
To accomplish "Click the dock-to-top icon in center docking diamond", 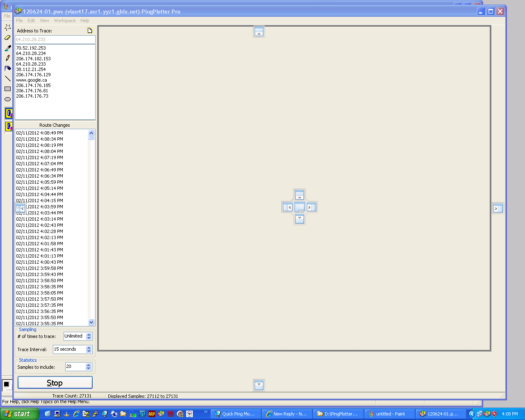I will tap(299, 195).
